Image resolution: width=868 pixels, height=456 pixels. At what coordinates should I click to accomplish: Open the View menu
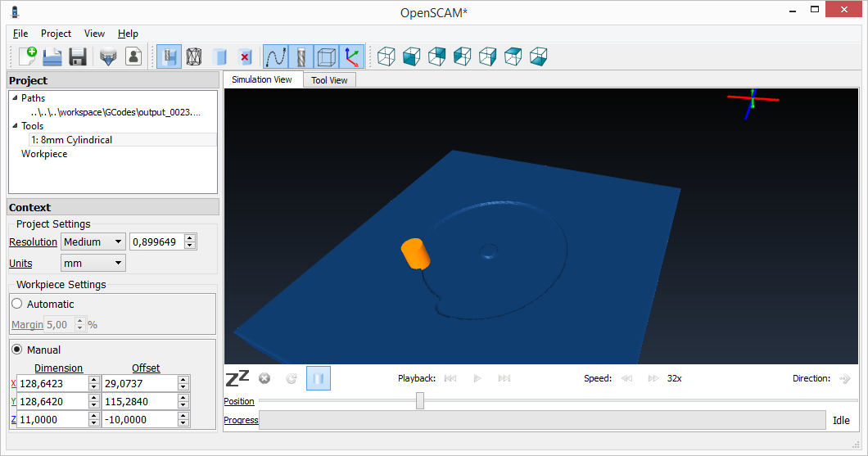pos(94,34)
